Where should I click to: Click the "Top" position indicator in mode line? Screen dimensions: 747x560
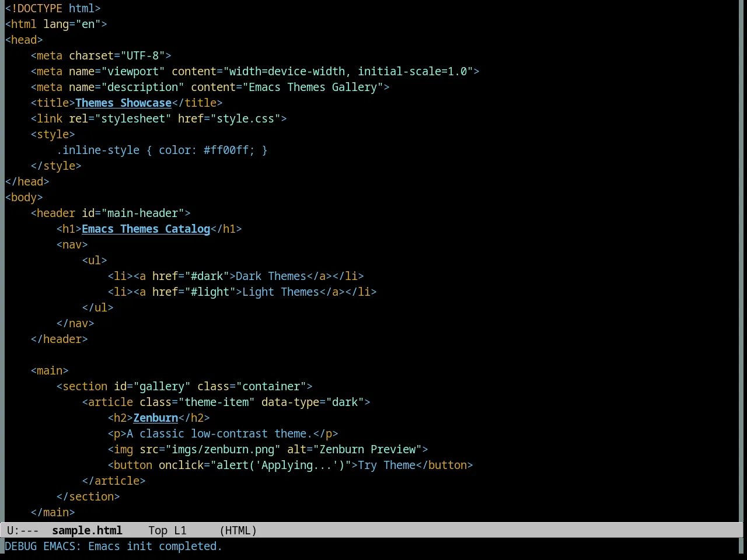pyautogui.click(x=158, y=530)
